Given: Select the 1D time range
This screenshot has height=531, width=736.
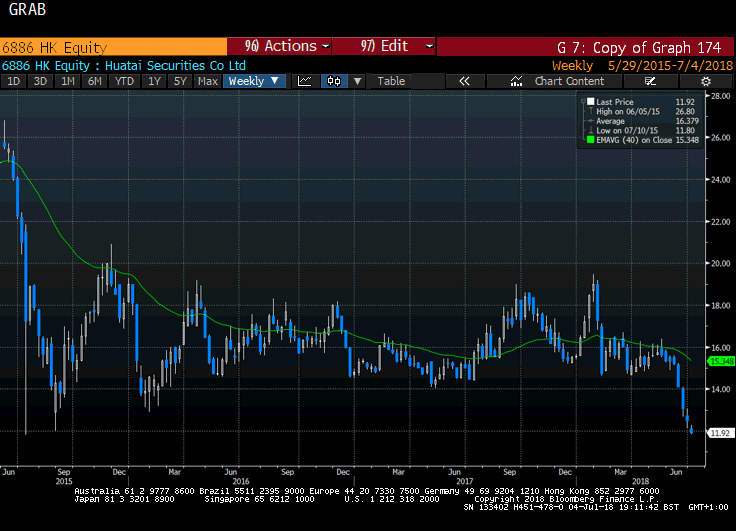Looking at the screenshot, I should click(x=14, y=81).
